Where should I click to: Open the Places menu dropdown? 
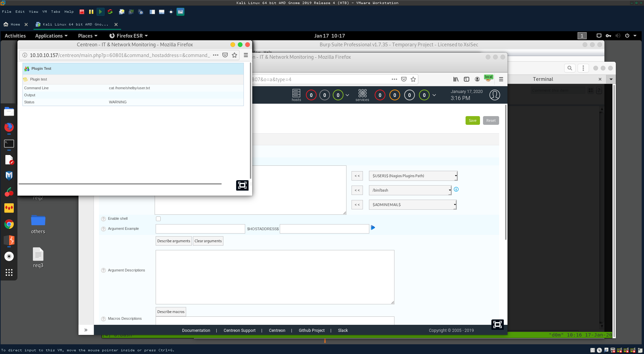tap(88, 36)
